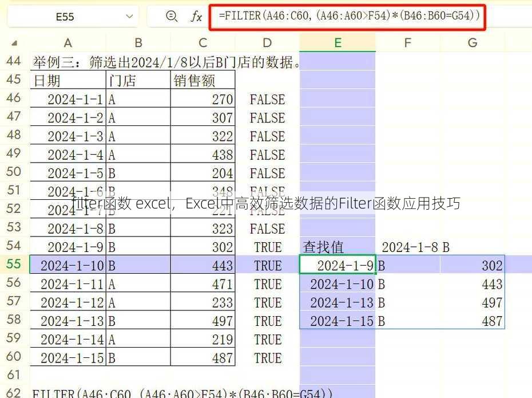
Task: Click sales value 233
Action: coord(203,302)
